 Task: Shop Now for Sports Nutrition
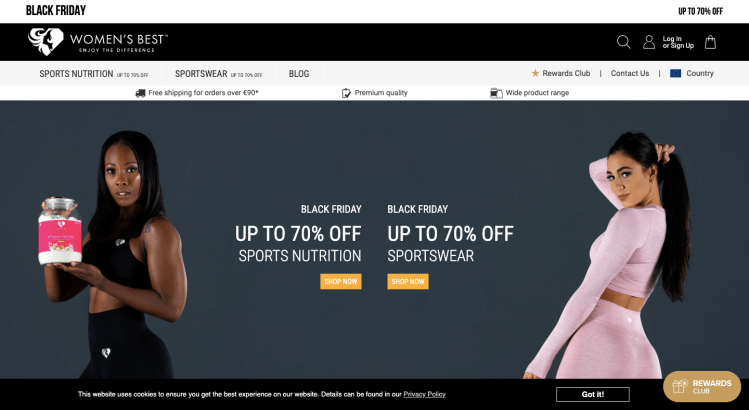(x=341, y=281)
